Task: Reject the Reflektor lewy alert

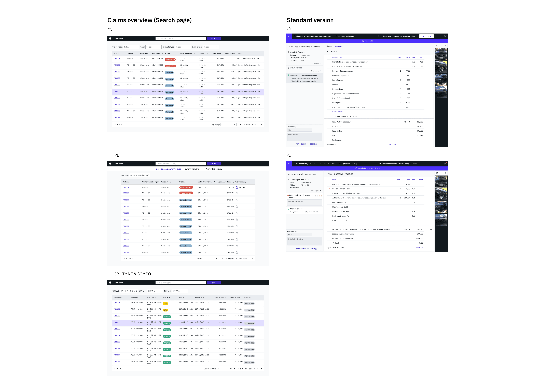Action: pos(321,196)
